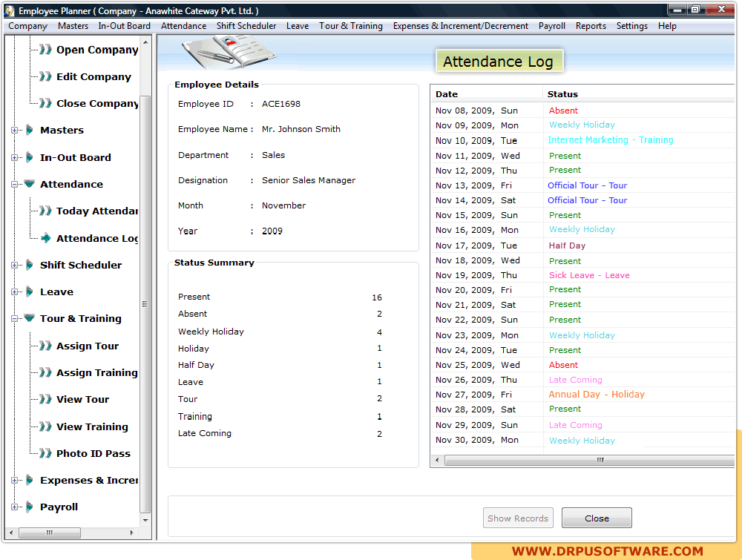Click the Close Company arrow icon
The width and height of the screenshot is (742, 560).
pyautogui.click(x=45, y=103)
